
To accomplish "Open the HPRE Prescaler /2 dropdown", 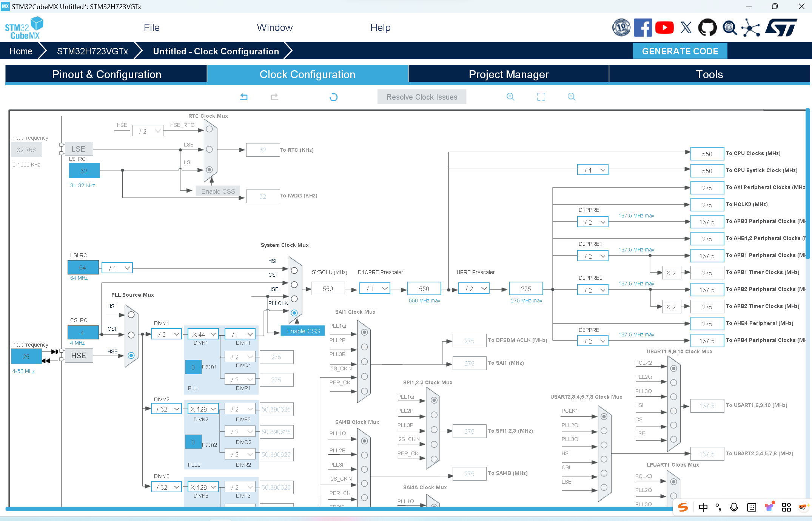I will click(x=474, y=288).
